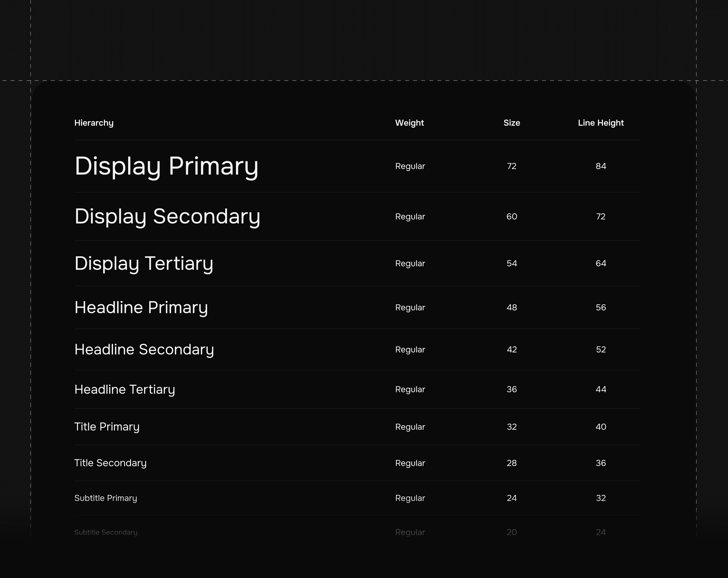Click Regular weight in Display Secondary row
The height and width of the screenshot is (578, 728).
(410, 216)
